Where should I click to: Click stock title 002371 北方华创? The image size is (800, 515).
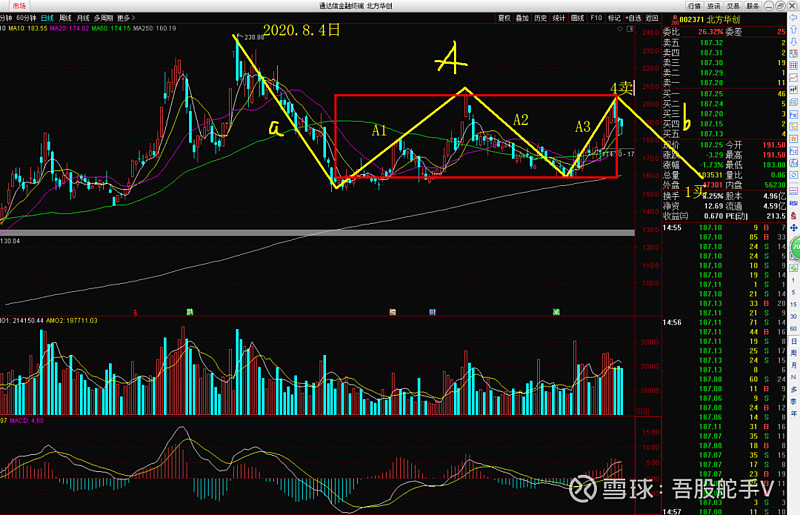[709, 19]
